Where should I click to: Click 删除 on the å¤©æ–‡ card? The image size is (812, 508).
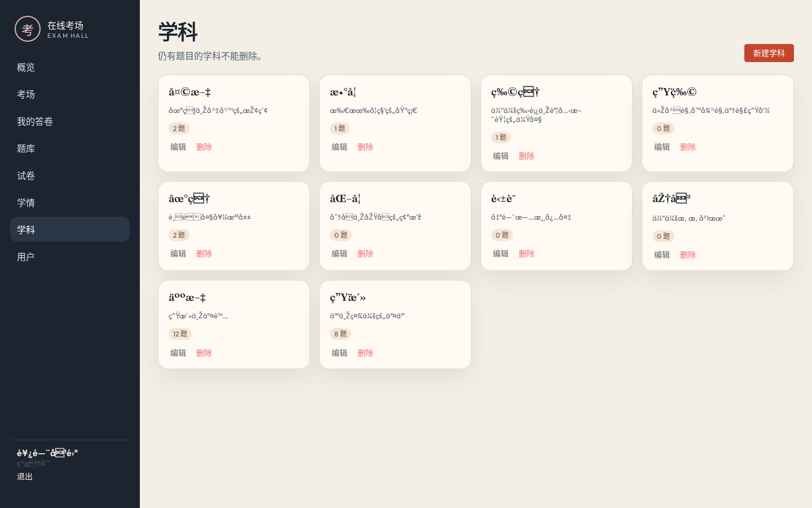204,147
